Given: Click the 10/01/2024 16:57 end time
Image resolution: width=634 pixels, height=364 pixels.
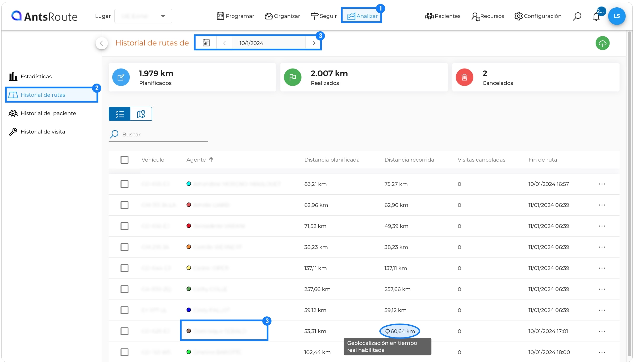Looking at the screenshot, I should tap(549, 184).
